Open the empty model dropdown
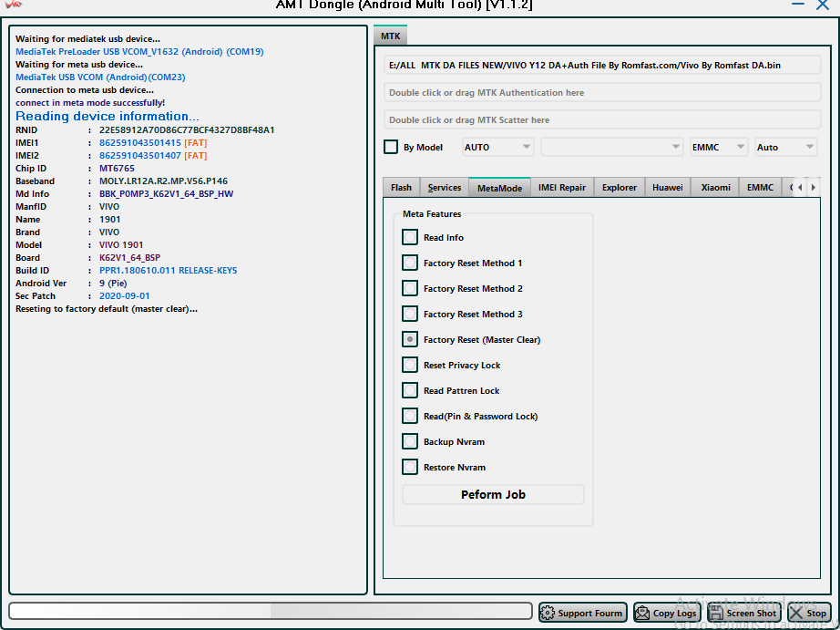The width and height of the screenshot is (840, 630). (x=612, y=147)
